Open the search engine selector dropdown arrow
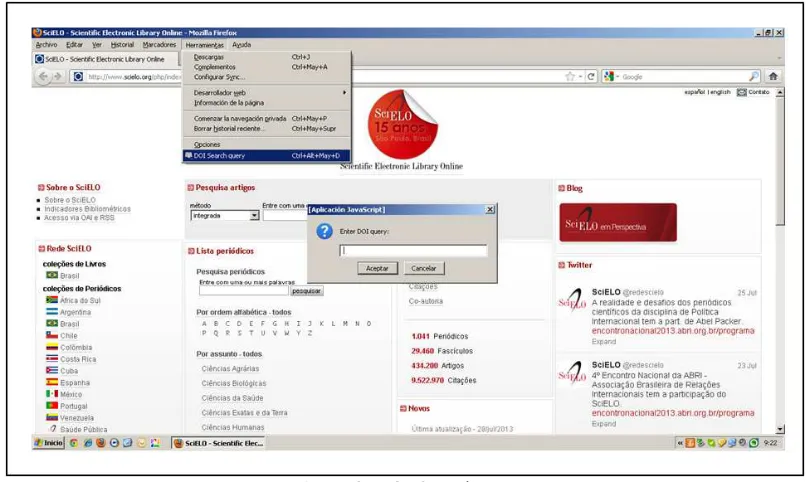 point(617,77)
